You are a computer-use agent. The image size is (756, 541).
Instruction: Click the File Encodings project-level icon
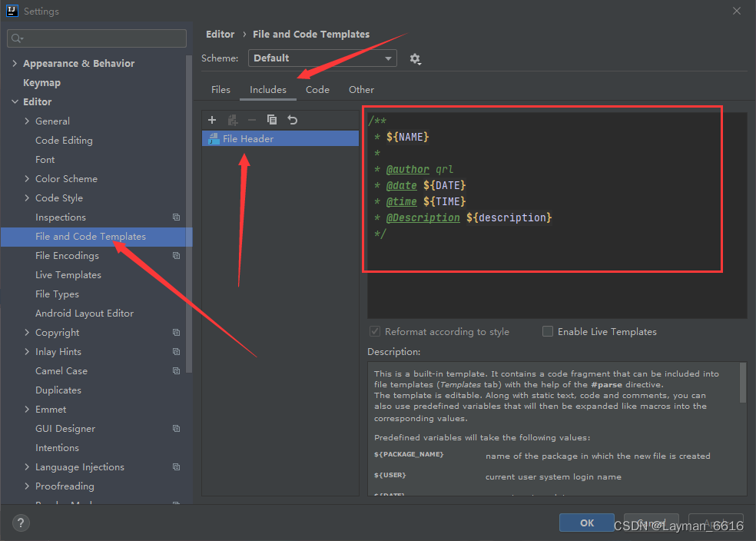coord(177,256)
